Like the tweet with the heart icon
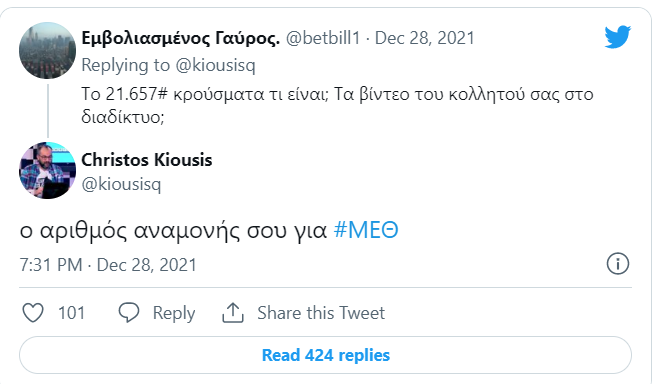 click(33, 313)
